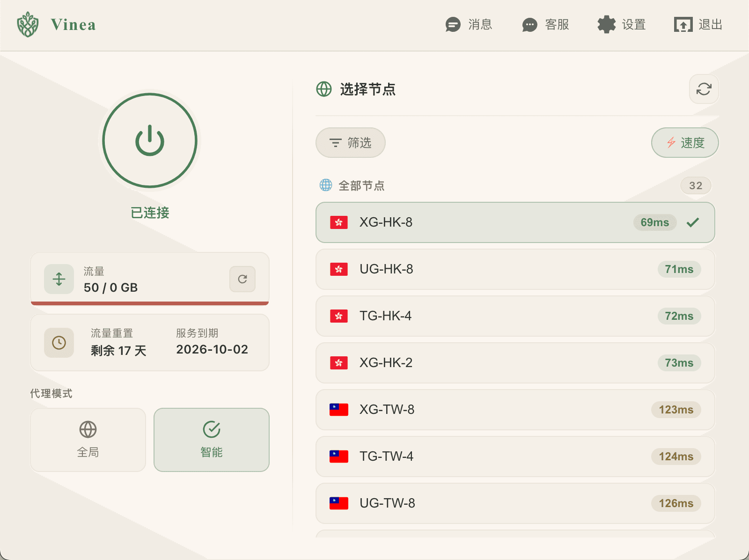Click the Hong Kong flag of XG-HK-8
Image resolution: width=749 pixels, height=560 pixels.
tap(339, 222)
